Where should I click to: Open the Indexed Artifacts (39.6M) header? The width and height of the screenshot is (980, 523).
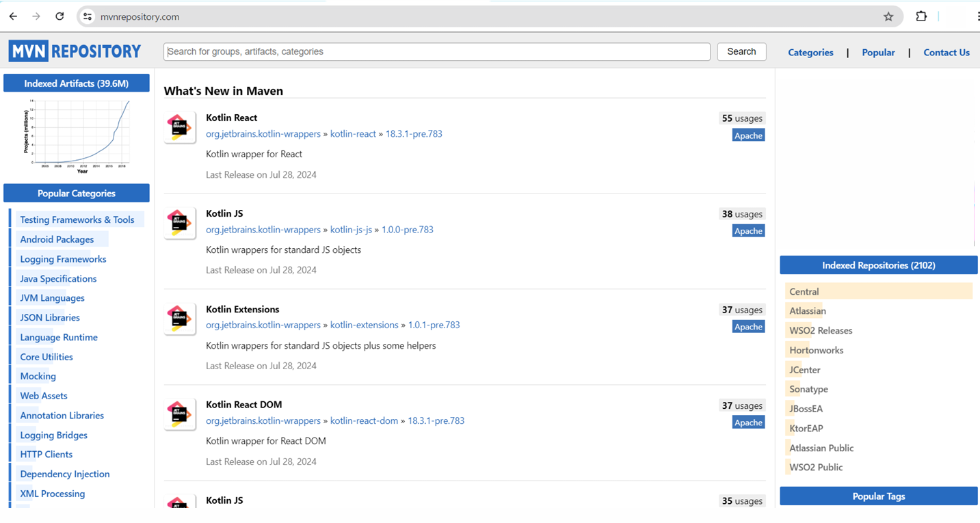point(77,83)
